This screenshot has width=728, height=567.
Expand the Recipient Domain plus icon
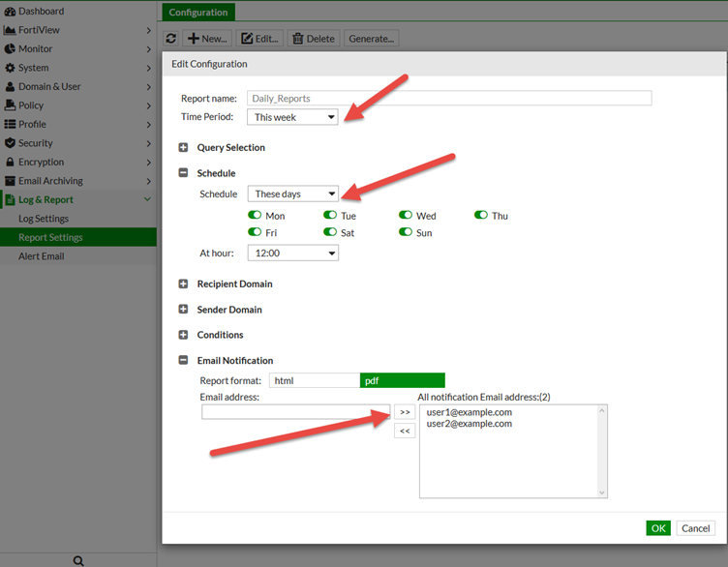pos(183,284)
